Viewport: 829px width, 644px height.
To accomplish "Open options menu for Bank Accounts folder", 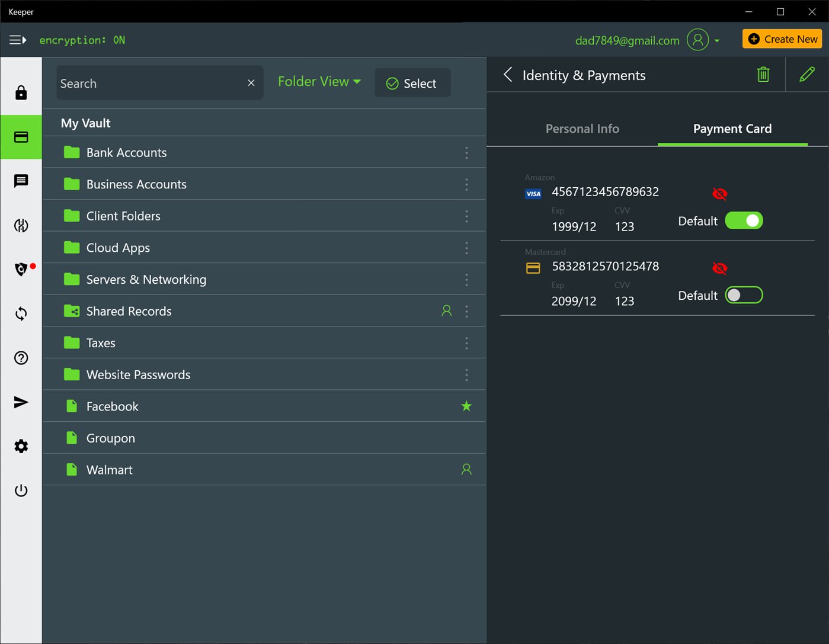I will (466, 153).
